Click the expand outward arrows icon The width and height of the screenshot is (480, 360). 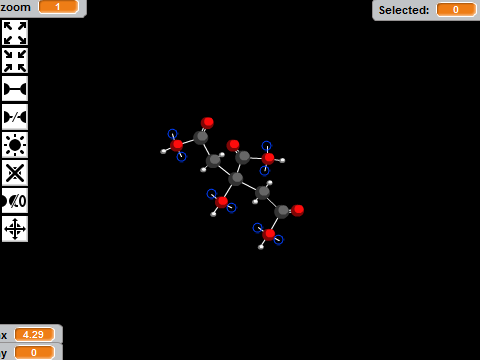(15, 33)
